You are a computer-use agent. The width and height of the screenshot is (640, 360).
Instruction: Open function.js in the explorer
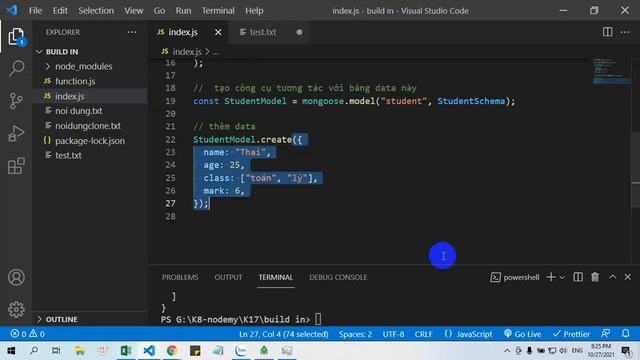pos(75,81)
